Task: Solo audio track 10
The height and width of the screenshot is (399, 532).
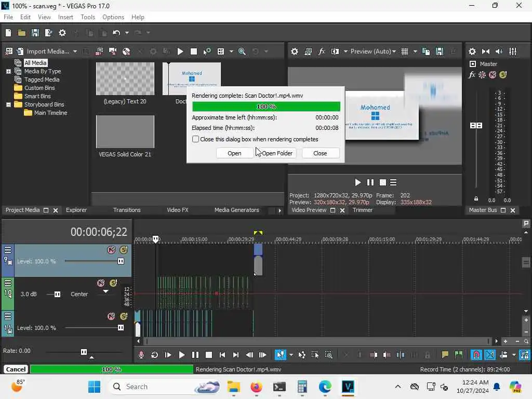Action: (114, 283)
